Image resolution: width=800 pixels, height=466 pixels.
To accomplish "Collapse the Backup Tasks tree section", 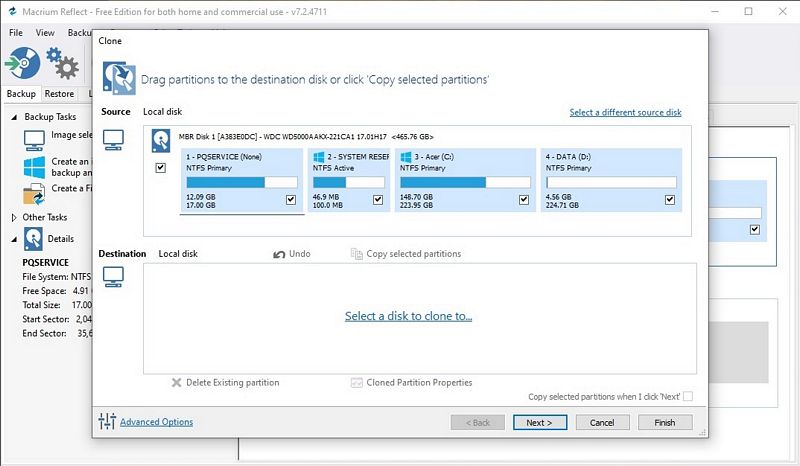I will 14,117.
